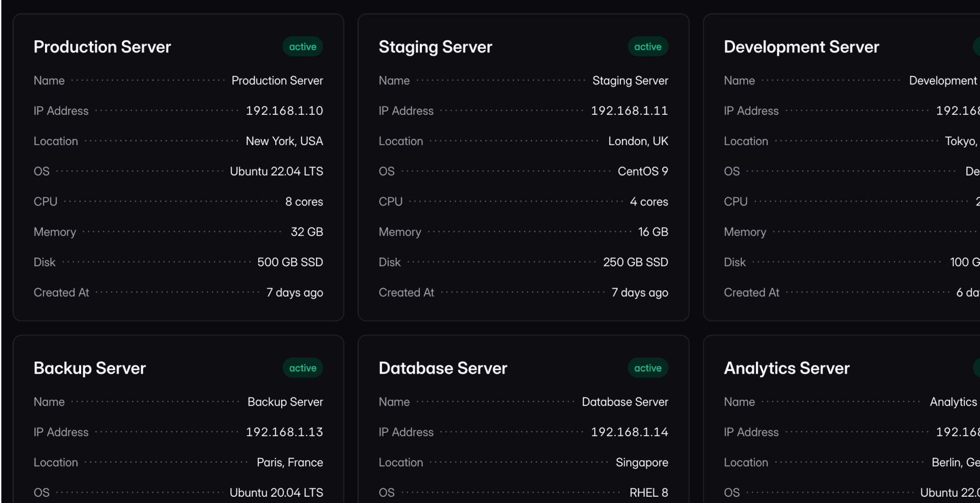Click the Production Server card title

(102, 47)
